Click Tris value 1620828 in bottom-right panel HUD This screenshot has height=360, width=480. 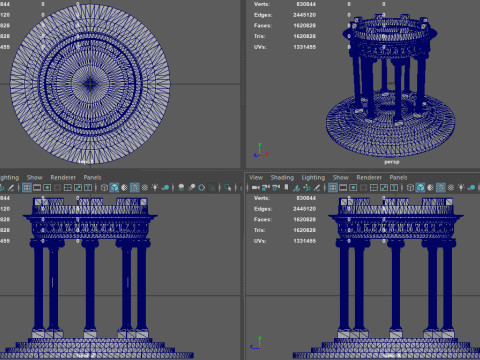(304, 230)
